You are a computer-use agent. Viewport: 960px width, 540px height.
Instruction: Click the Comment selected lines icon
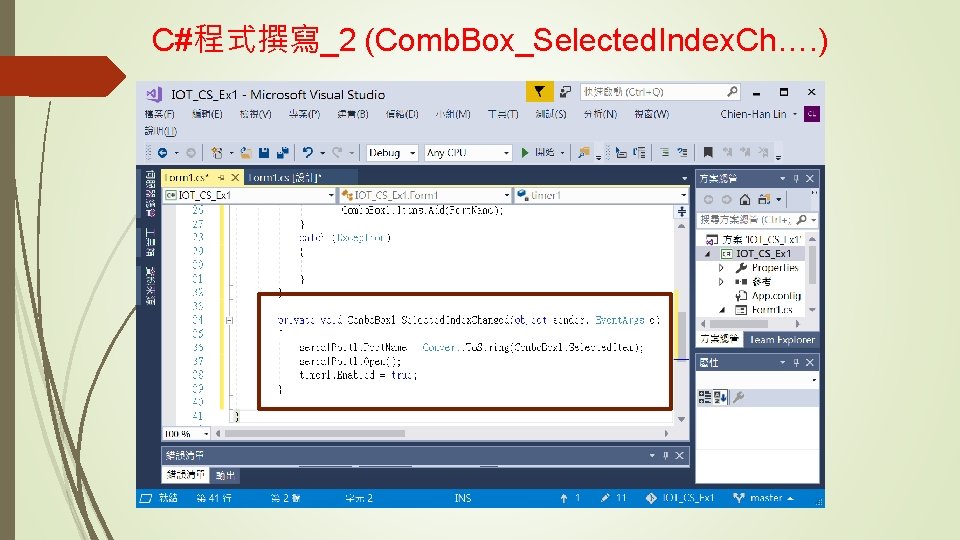click(664, 152)
